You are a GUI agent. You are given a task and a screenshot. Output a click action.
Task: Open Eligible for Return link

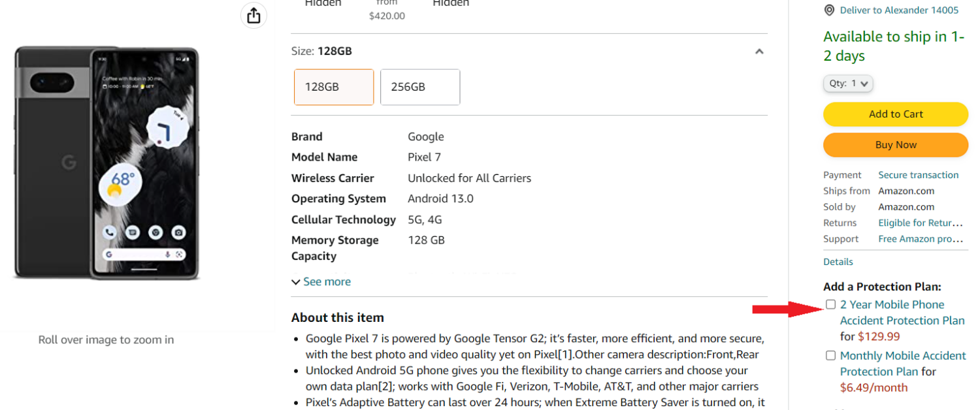tap(921, 223)
